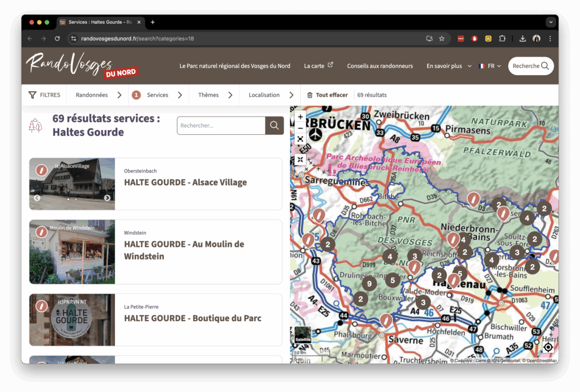Viewport: 580px width, 392px height.
Task: Click the cluster of 9 near Drulingen
Action: point(369,284)
